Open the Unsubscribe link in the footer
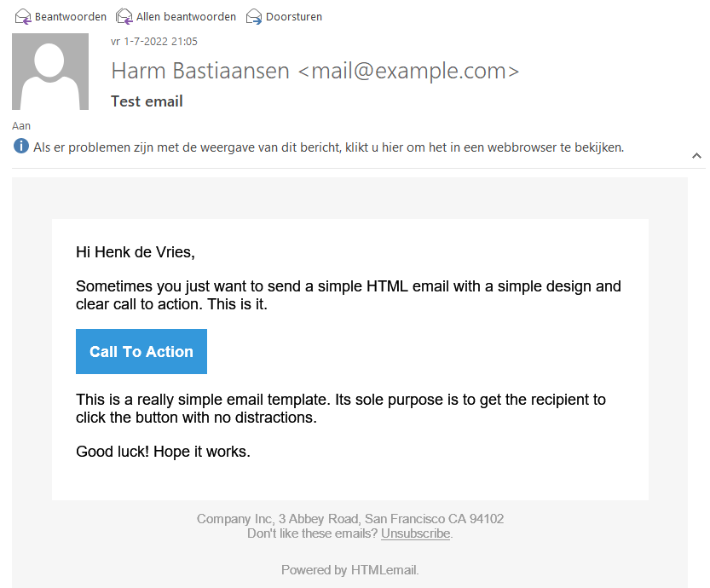 click(415, 533)
